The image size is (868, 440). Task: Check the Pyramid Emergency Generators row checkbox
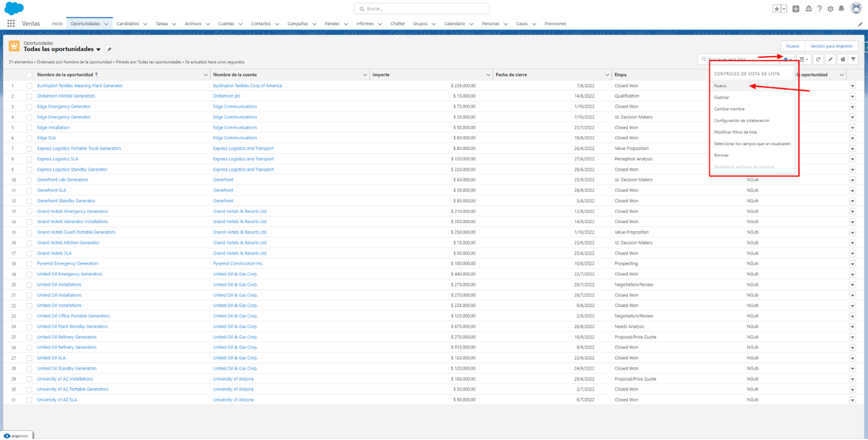29,264
